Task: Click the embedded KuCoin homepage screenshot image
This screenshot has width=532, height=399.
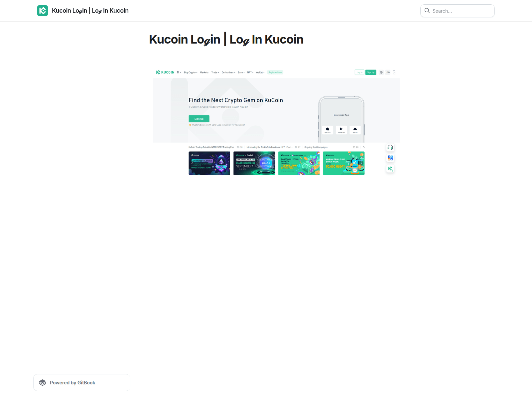Action: pyautogui.click(x=276, y=123)
